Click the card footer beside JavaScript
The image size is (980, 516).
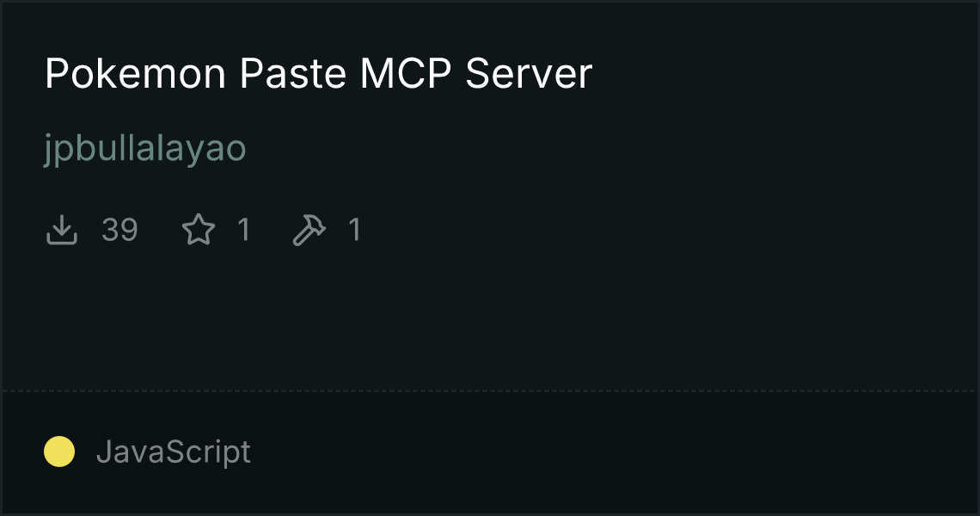[x=612, y=453]
